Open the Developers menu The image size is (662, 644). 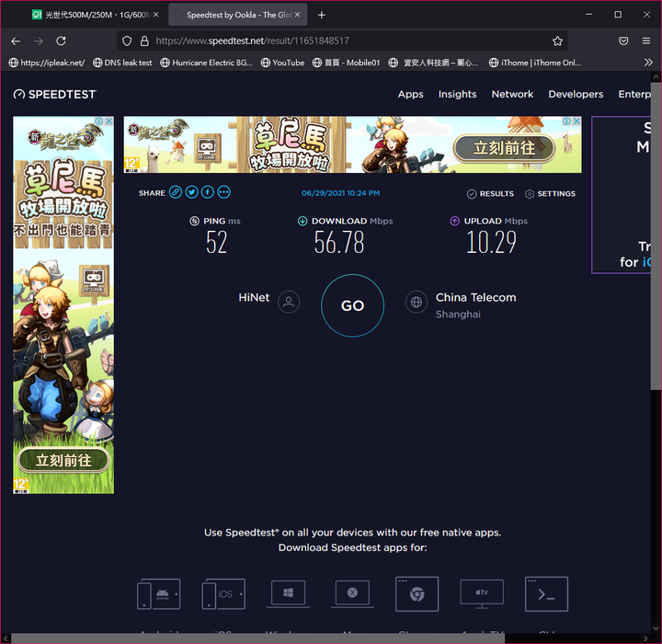[x=576, y=94]
